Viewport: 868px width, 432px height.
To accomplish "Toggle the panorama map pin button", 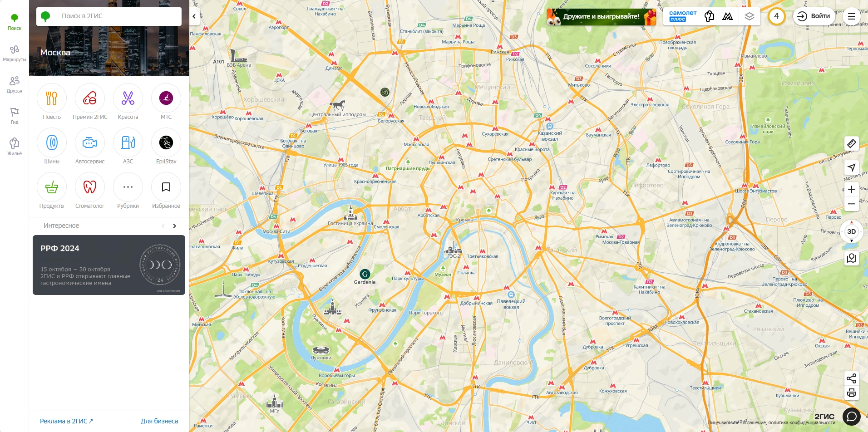I will coord(852,258).
